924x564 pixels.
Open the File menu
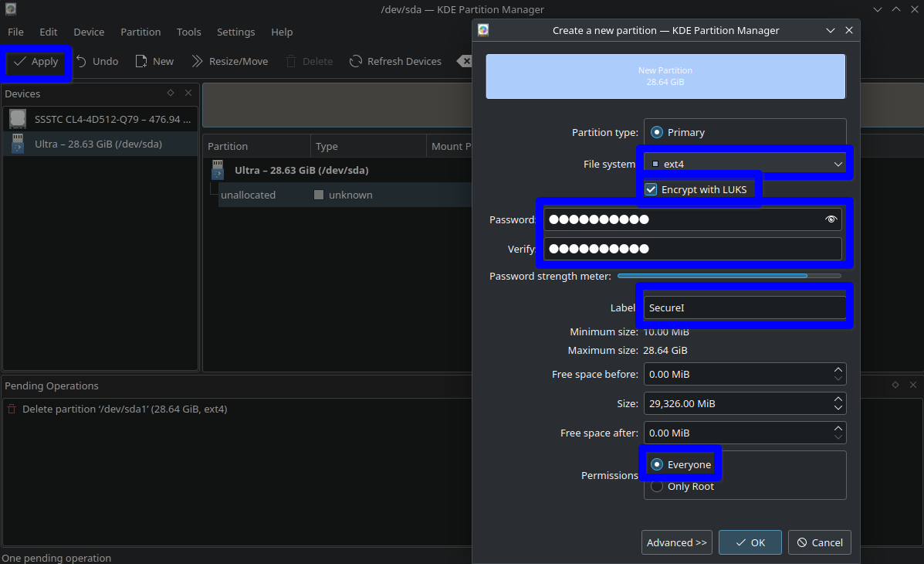point(15,32)
